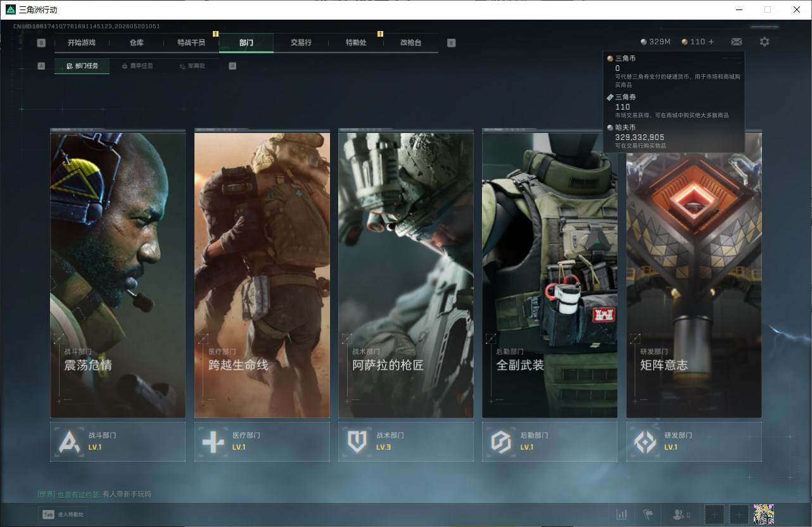This screenshot has width=812, height=527.
Task: Click the 哈夫币 coin icon beside 329M
Action: click(644, 42)
